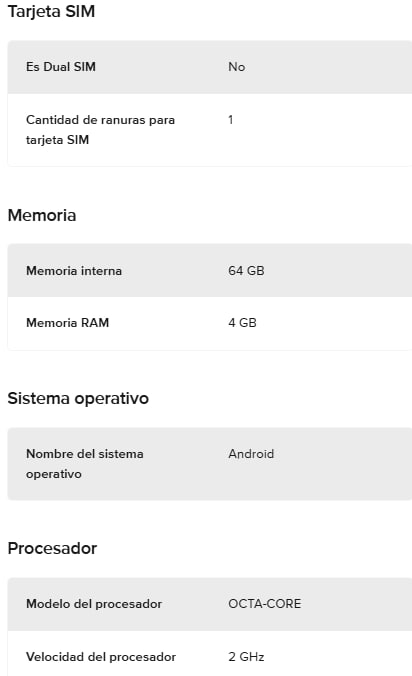Viewport: 412px width, 676px height.
Task: Click the Tarjeta SIM section heading
Action: (51, 12)
